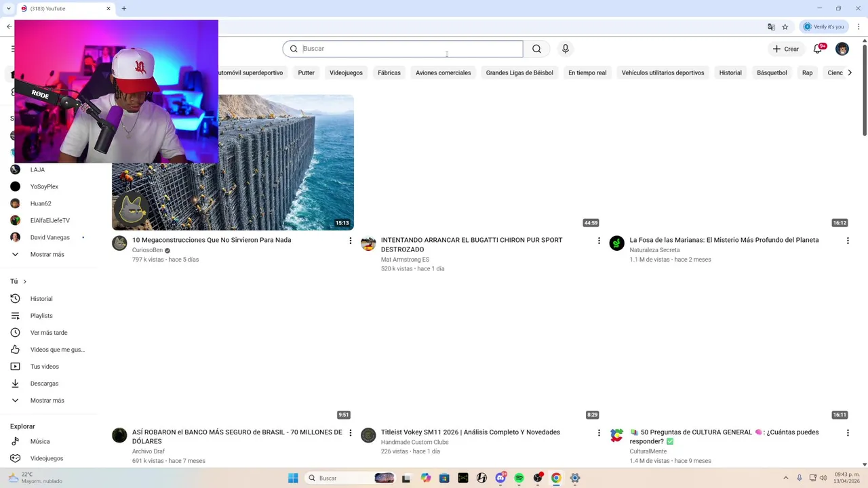Select the En tiempo real chip

point(587,73)
